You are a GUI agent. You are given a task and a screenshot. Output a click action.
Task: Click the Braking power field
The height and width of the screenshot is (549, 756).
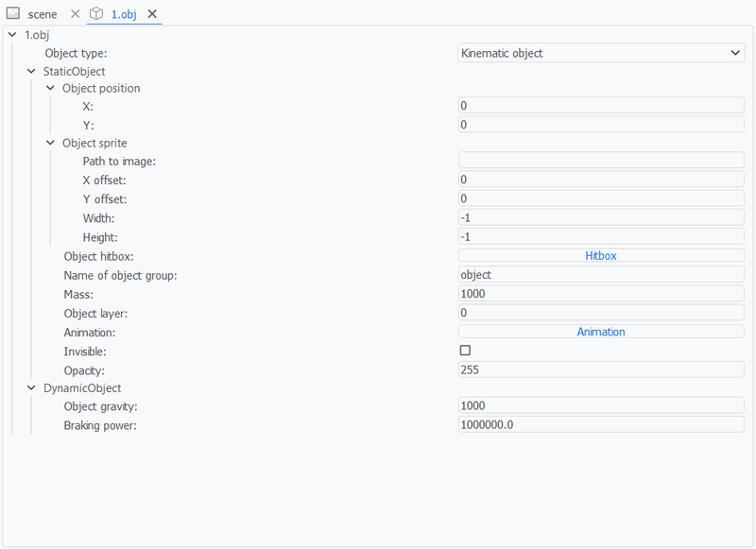click(601, 425)
